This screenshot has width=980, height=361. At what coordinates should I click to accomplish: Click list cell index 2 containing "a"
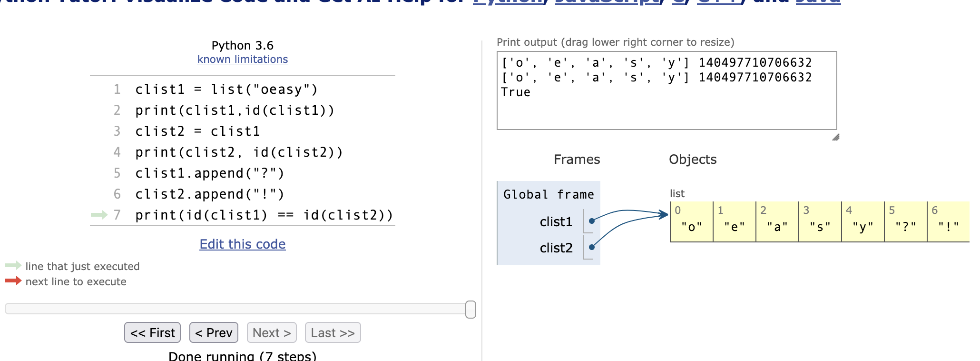(777, 222)
